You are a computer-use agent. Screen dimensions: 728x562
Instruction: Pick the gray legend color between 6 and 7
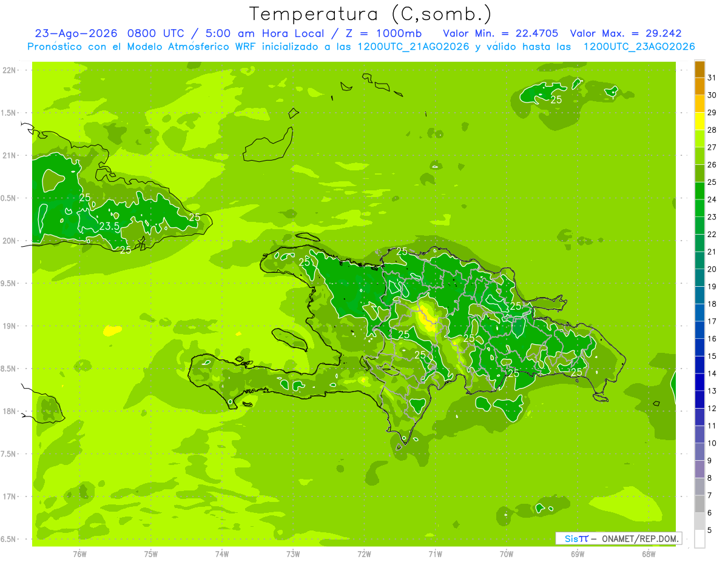pyautogui.click(x=700, y=504)
